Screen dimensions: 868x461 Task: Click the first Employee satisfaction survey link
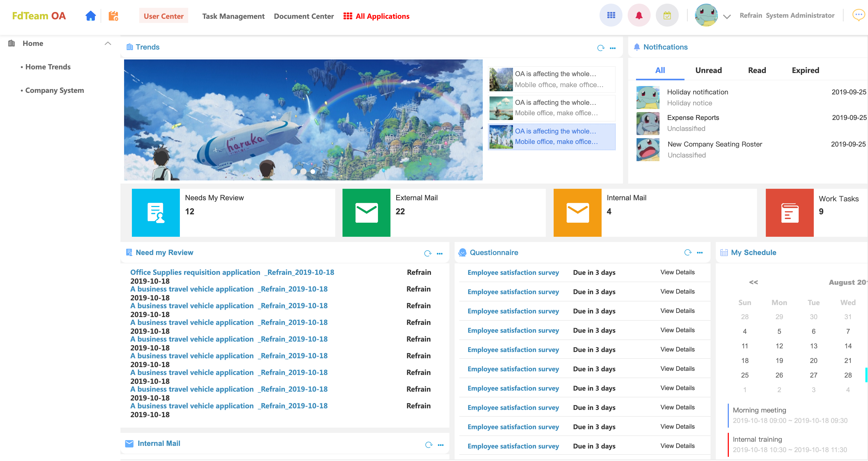(x=513, y=272)
